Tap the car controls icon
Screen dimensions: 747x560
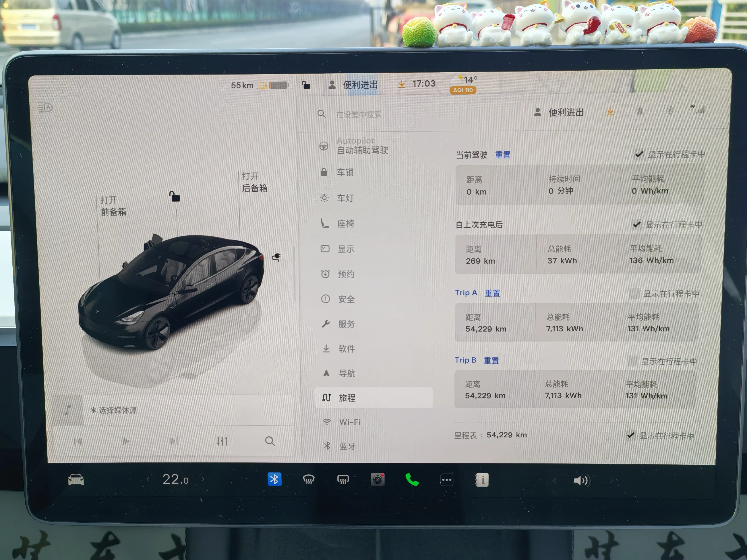point(76,480)
